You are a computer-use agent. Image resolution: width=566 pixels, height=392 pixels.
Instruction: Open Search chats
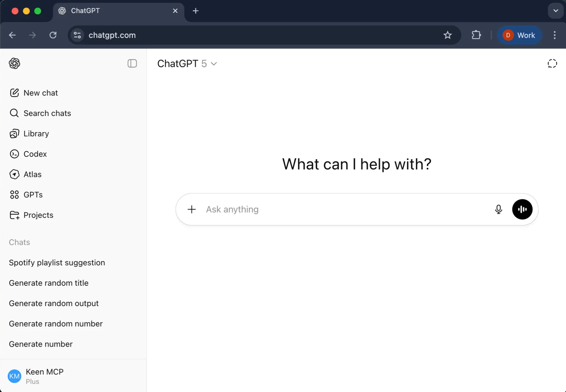pos(47,113)
